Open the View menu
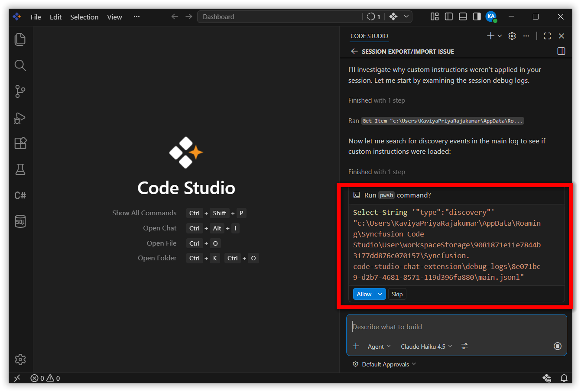 pyautogui.click(x=114, y=17)
